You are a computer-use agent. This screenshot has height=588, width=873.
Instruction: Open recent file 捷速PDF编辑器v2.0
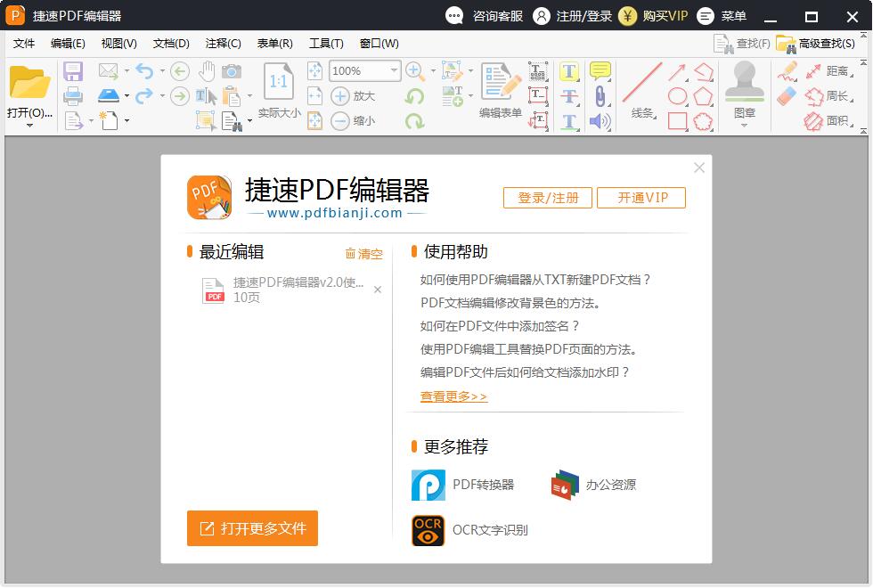pyautogui.click(x=298, y=283)
